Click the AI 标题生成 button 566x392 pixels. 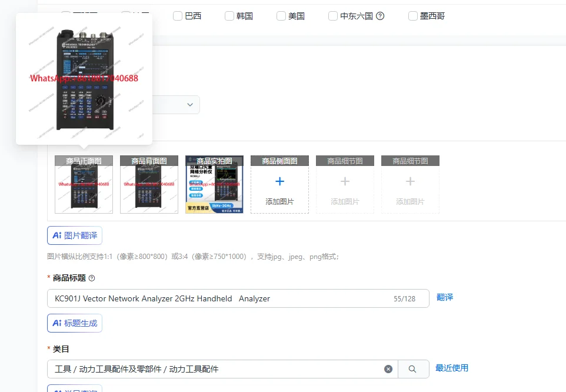75,323
